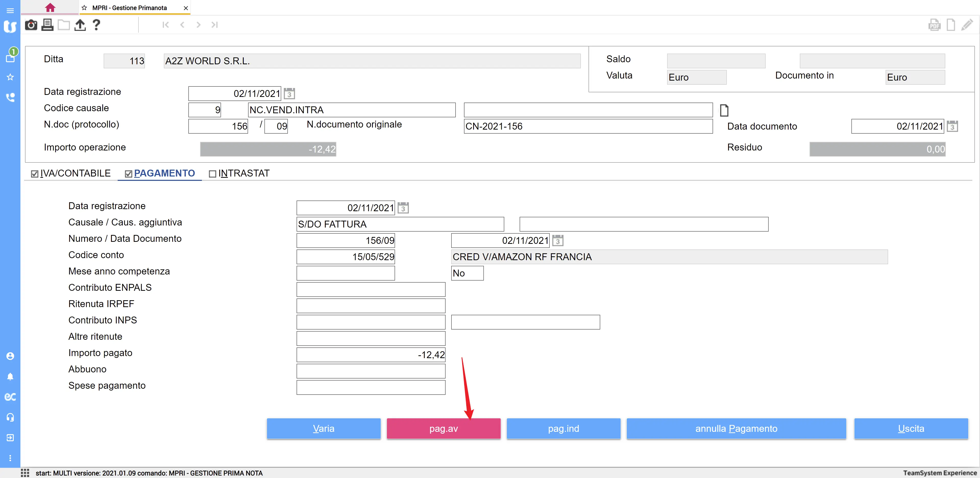Screen dimensions: 980x478
Task: Open the hamburger menu in sidebar
Action: [10, 10]
